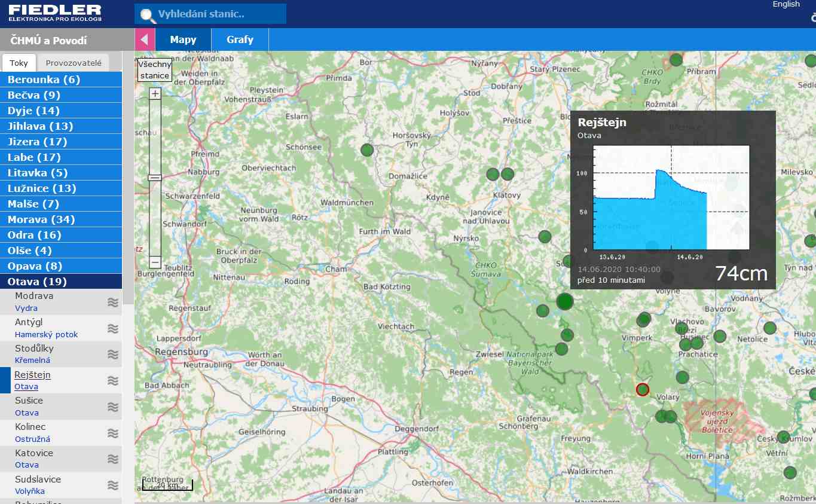The height and width of the screenshot is (504, 816).
Task: Select Antýgl station in the list
Action: [28, 322]
